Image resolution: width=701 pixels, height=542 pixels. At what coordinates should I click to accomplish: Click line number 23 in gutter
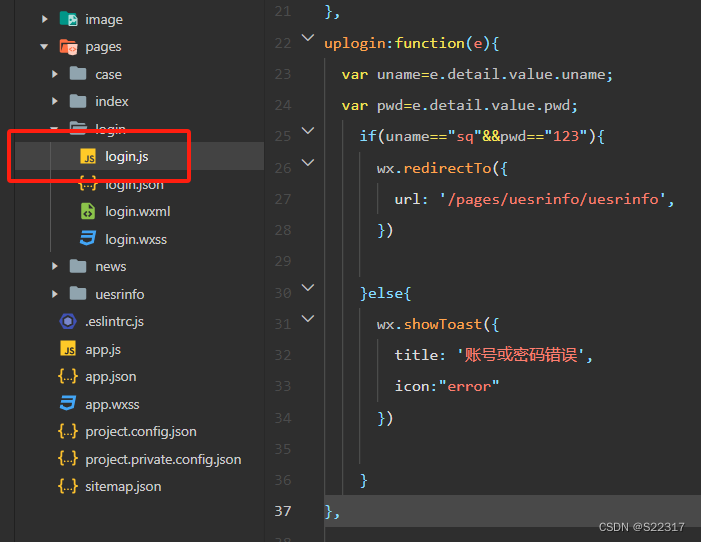click(x=283, y=74)
